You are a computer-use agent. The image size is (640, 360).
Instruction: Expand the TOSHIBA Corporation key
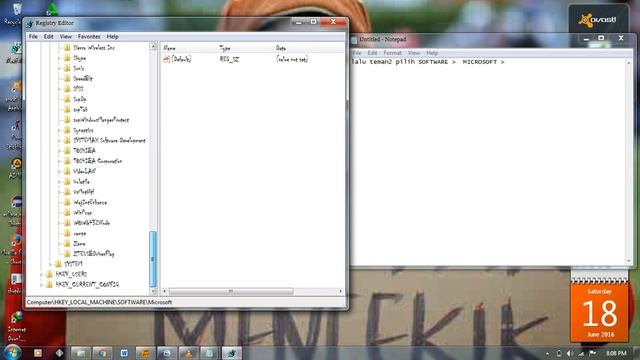tap(59, 161)
